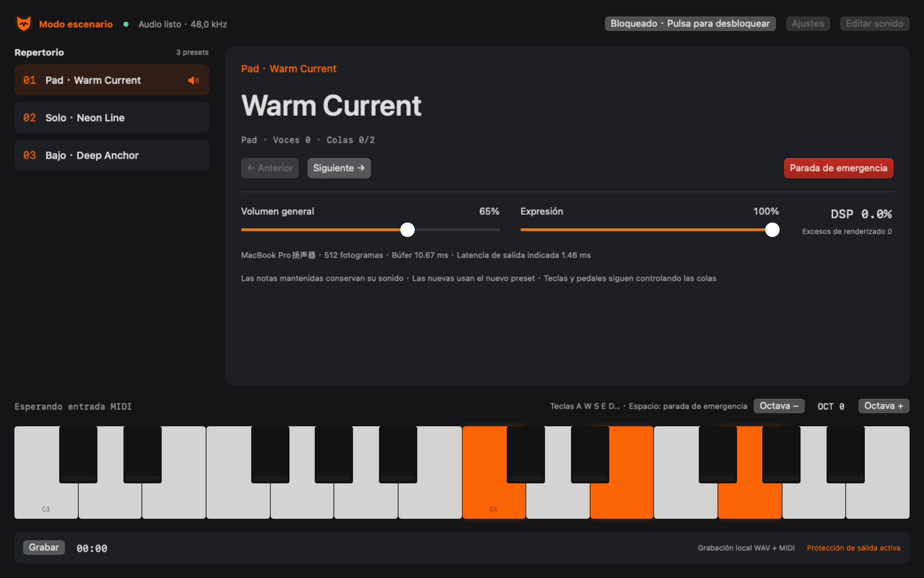Click the 'Protección de salida activa' text

(x=853, y=548)
